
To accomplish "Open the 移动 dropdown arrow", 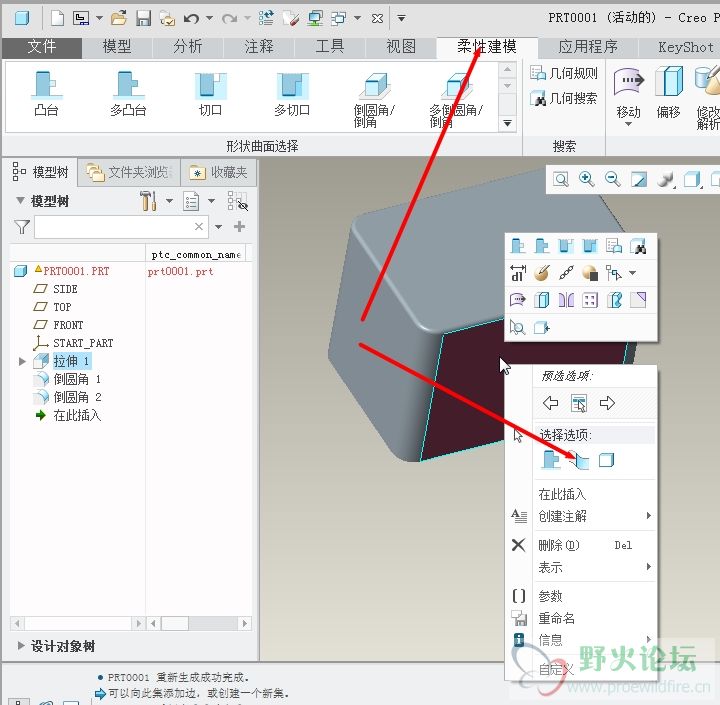I will point(628,124).
